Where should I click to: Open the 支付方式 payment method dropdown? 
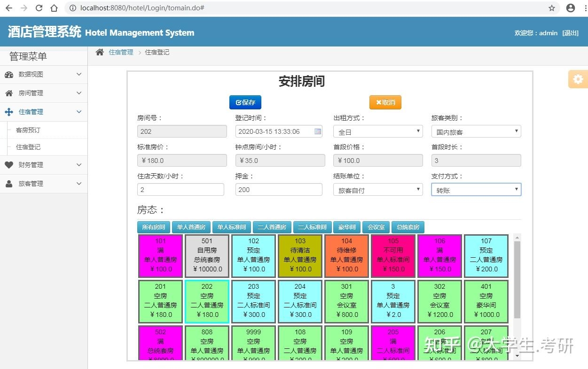517,189
